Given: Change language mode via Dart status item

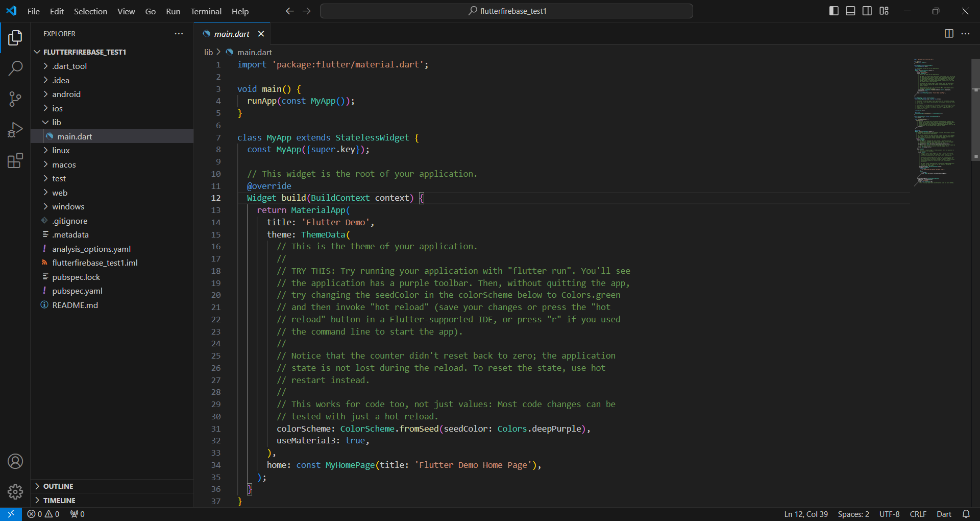Looking at the screenshot, I should (944, 514).
